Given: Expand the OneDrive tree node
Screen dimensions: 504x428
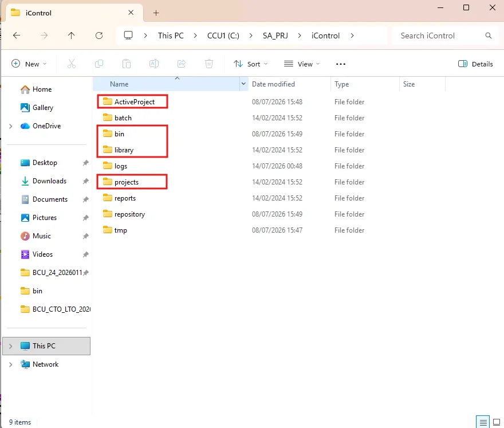Looking at the screenshot, I should pos(11,126).
